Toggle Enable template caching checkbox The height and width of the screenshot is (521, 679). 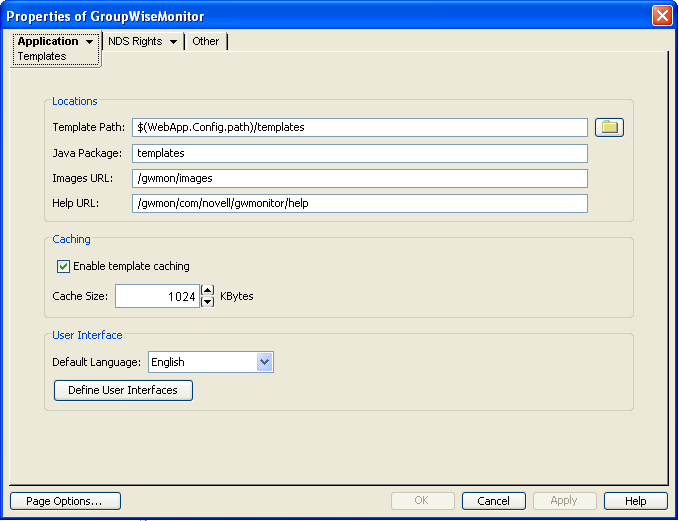point(63,266)
